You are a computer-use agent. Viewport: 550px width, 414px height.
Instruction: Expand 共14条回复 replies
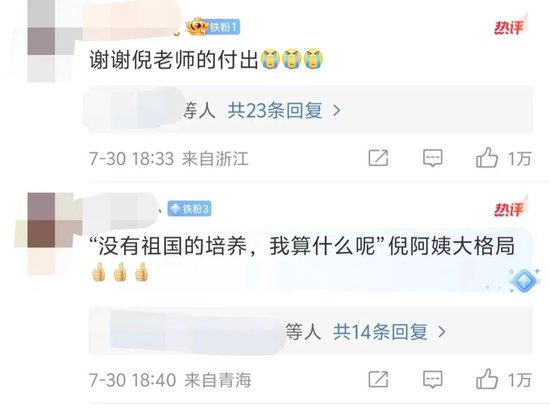pyautogui.click(x=380, y=332)
